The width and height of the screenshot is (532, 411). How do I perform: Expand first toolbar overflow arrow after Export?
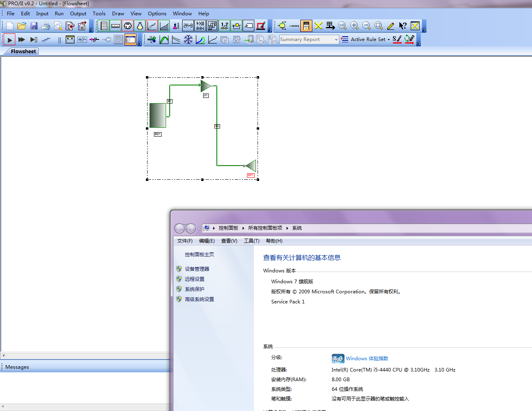91,30
